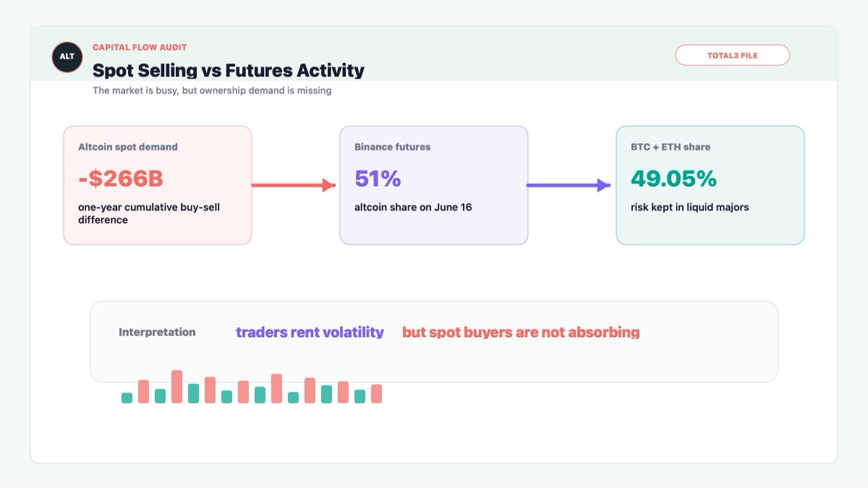The image size is (868, 488).
Task: Select the Binance futures card
Action: pos(434,185)
